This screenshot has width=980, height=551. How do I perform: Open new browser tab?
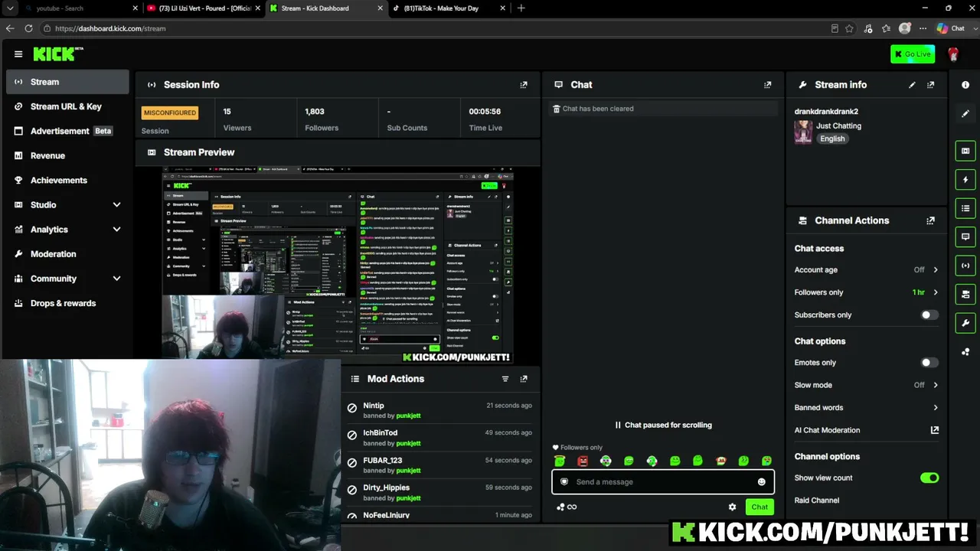[521, 8]
